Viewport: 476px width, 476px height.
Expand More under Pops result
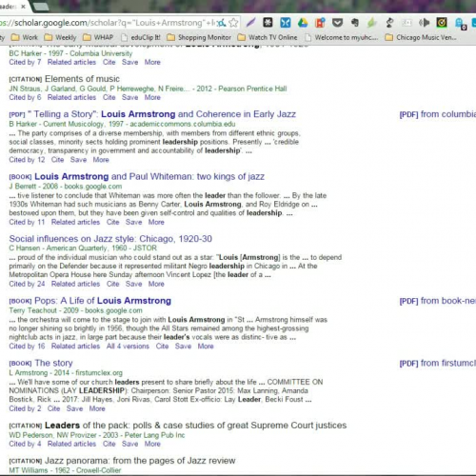pyautogui.click(x=206, y=347)
